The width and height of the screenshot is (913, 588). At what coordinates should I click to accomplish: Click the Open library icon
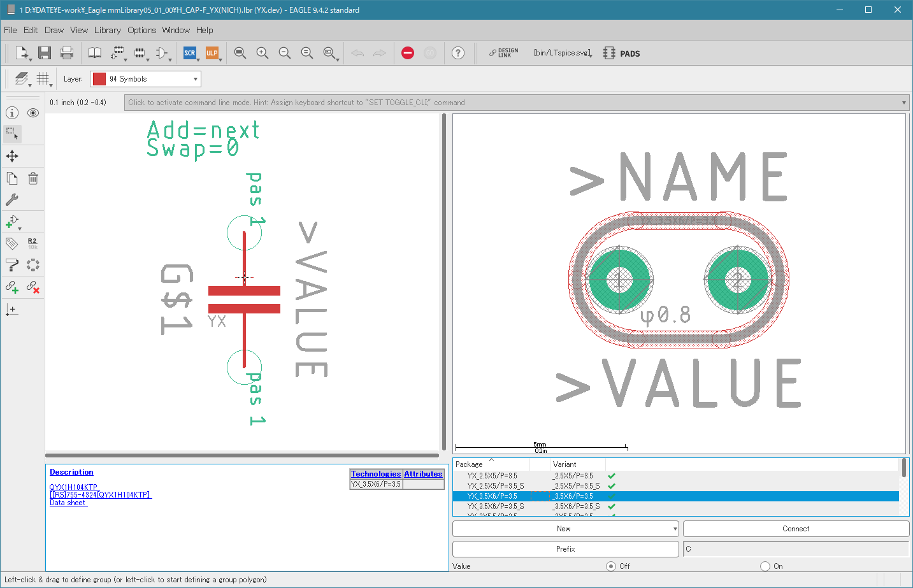(x=22, y=53)
